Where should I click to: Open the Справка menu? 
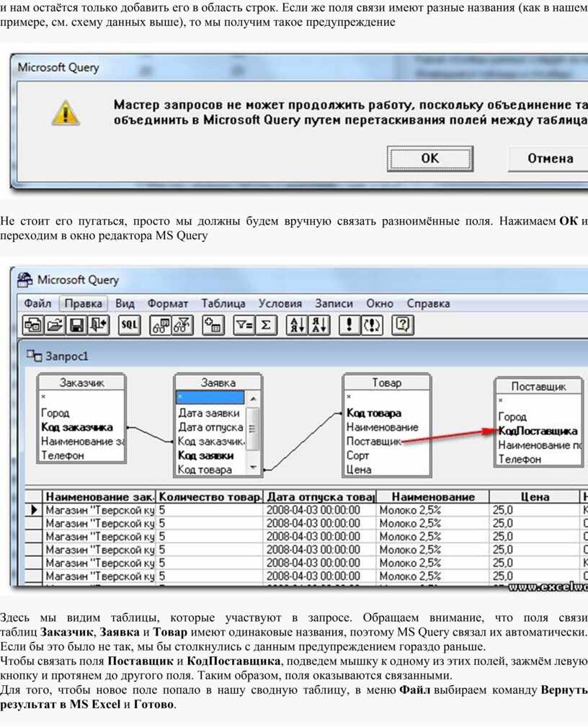[429, 303]
